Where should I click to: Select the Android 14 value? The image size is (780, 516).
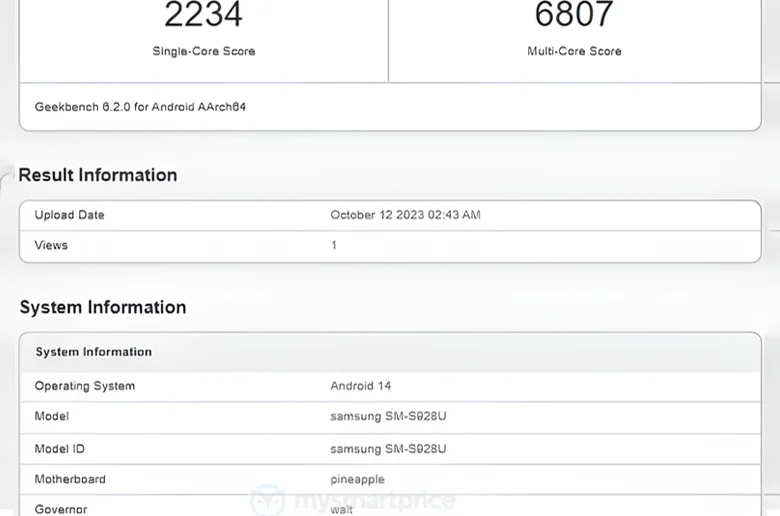(x=361, y=386)
